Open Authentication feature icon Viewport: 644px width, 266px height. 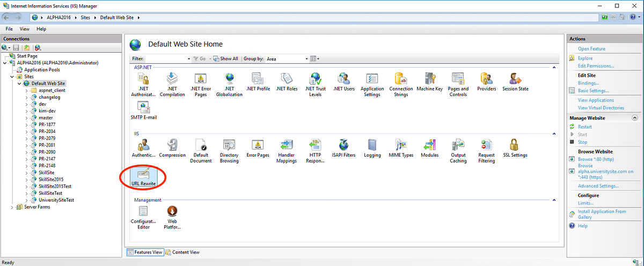point(143,147)
